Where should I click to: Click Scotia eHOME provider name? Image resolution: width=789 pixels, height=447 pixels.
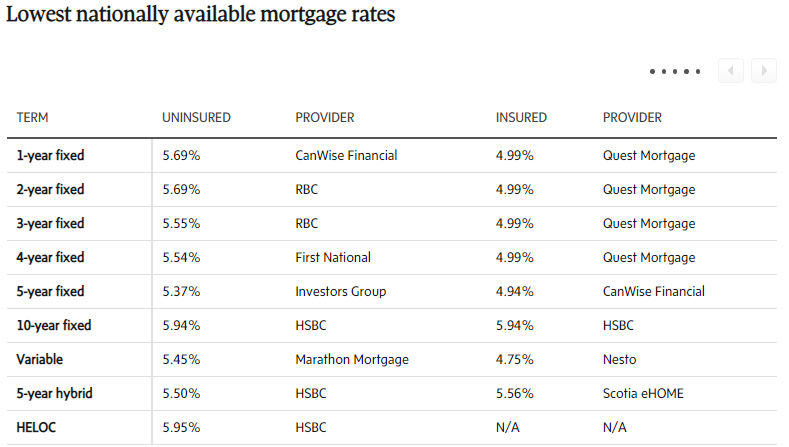tap(643, 393)
